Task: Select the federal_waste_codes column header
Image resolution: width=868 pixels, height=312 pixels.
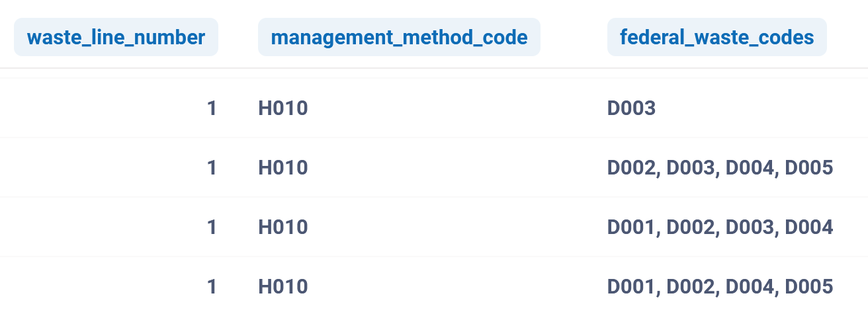Action: (x=716, y=38)
